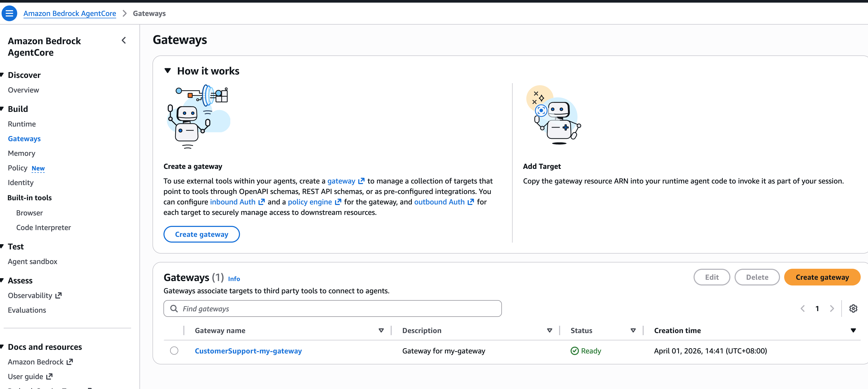Sort by Creation time column arrow
Screen dimensions: 868x389
point(853,331)
